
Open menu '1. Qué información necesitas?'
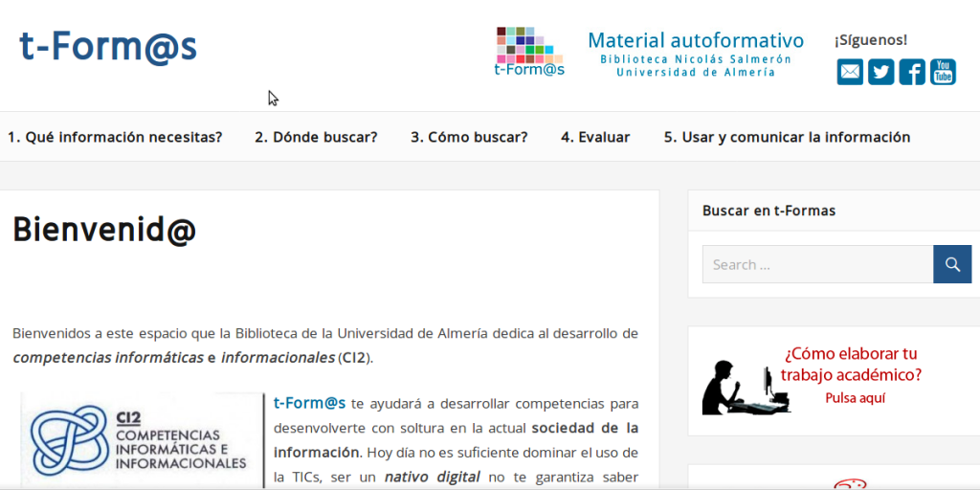pyautogui.click(x=115, y=137)
